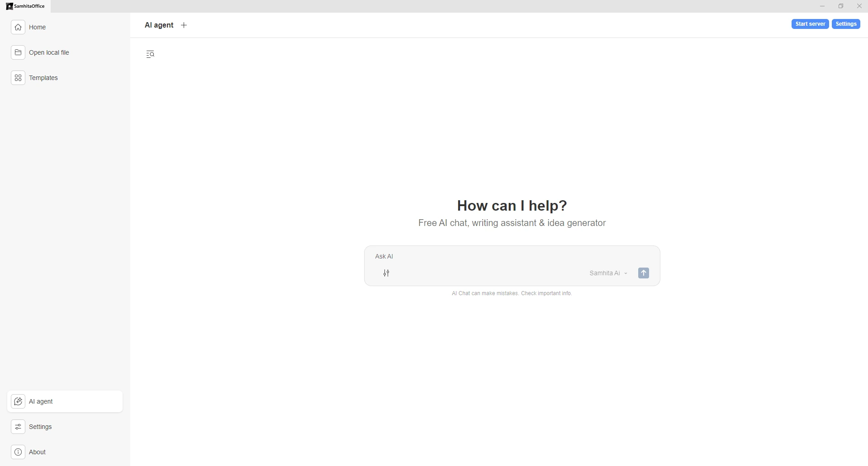Click 'AI Chat can make mistakes' disclaimer text
868x466 pixels.
(x=512, y=293)
